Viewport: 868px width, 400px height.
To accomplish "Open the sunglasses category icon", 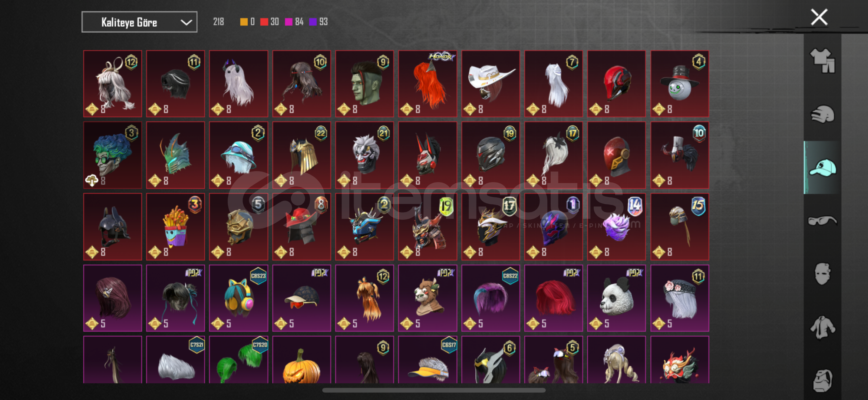I will (x=822, y=221).
